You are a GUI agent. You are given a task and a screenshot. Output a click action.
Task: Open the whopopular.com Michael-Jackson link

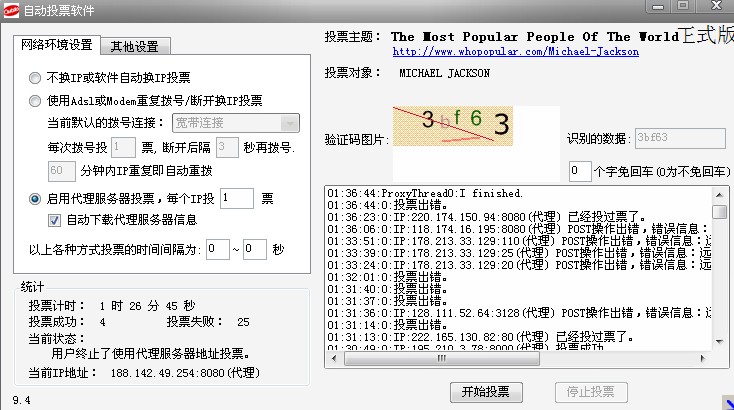pos(516,51)
